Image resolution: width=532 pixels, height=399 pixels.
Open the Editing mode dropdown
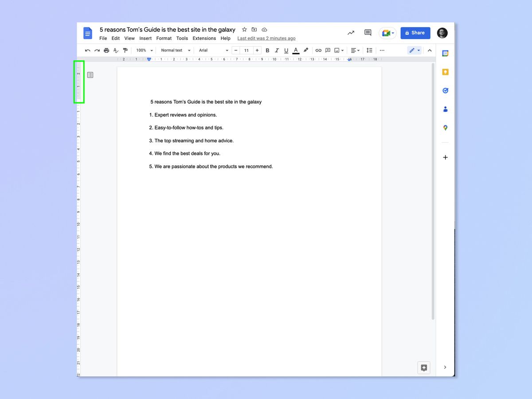tap(414, 50)
